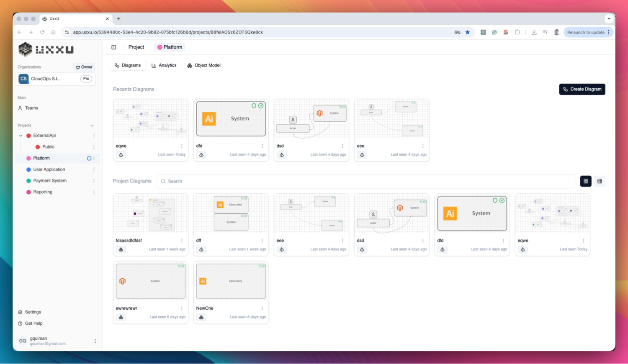Click the plus icon to add project
628x364 pixels.
tap(92, 126)
